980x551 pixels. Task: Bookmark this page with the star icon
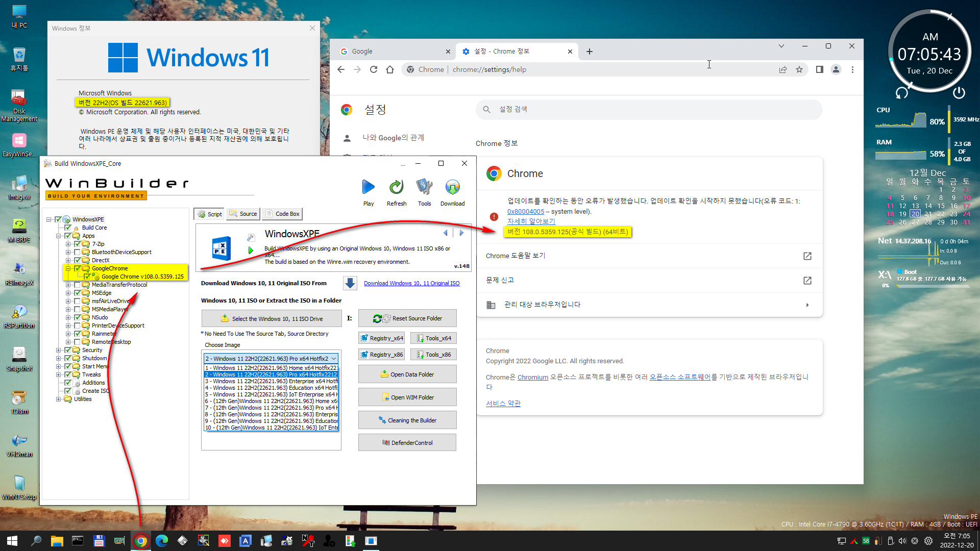click(799, 69)
